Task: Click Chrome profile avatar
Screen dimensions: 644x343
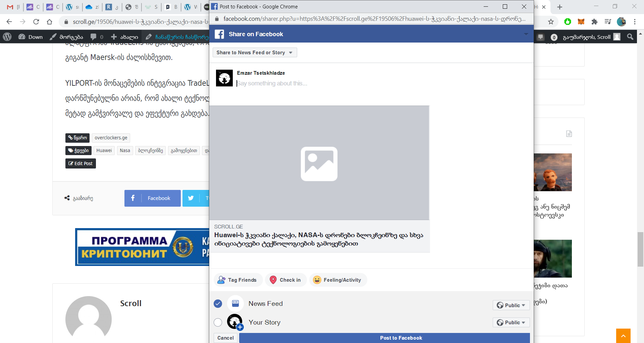Action: click(x=621, y=22)
